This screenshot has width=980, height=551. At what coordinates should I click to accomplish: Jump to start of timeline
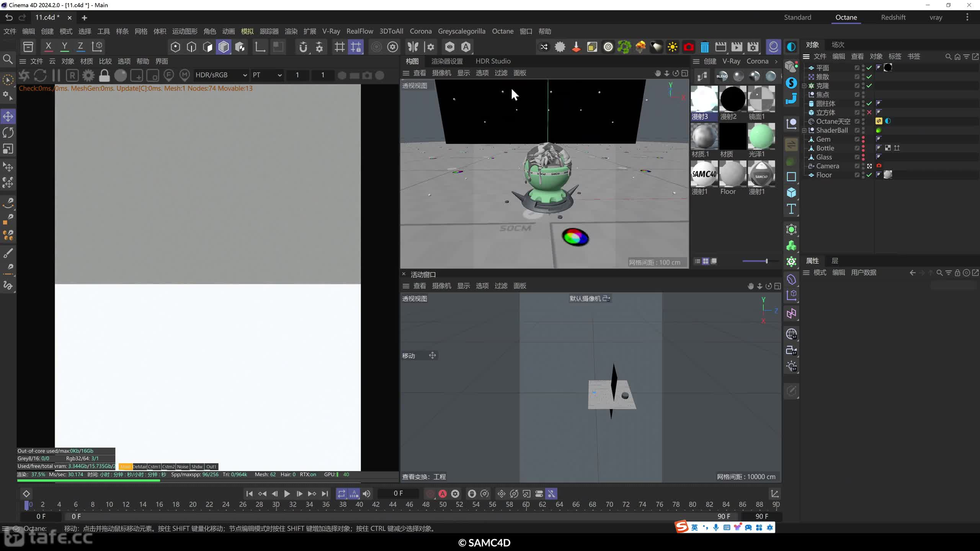click(249, 494)
